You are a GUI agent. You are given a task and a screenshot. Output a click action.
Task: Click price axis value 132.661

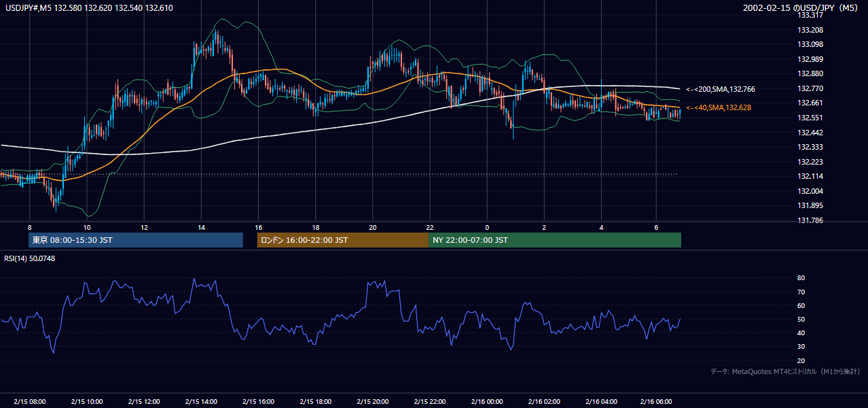tap(811, 103)
